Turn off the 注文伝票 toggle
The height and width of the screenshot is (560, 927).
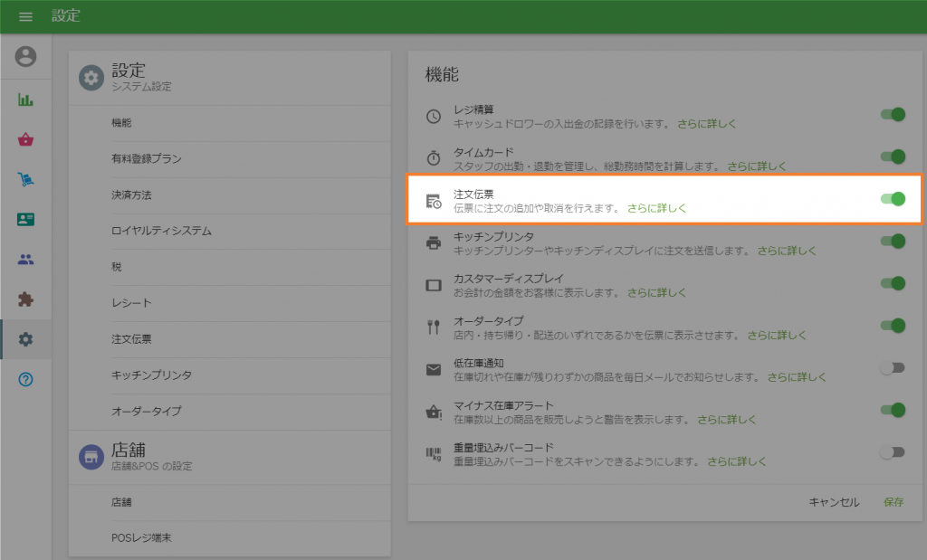coord(893,199)
